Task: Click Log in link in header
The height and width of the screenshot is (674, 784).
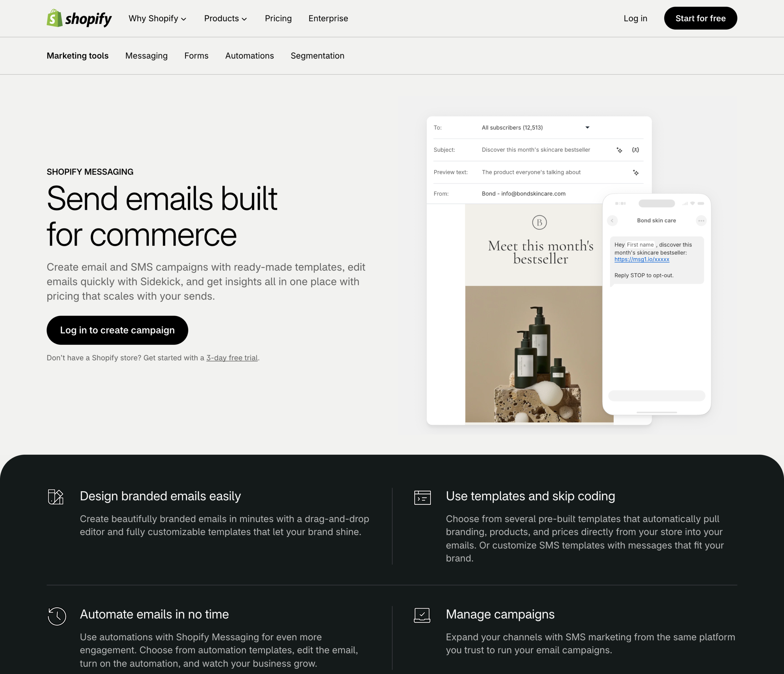Action: [635, 19]
